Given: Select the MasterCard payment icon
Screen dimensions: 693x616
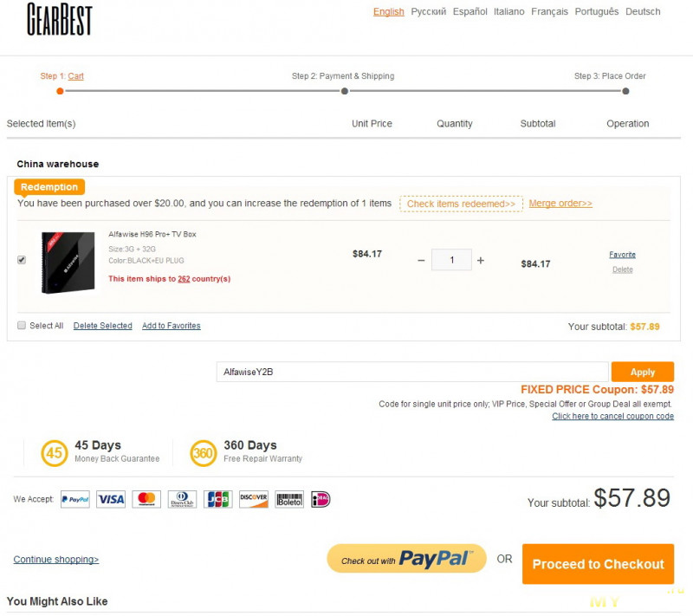Looking at the screenshot, I should [146, 499].
